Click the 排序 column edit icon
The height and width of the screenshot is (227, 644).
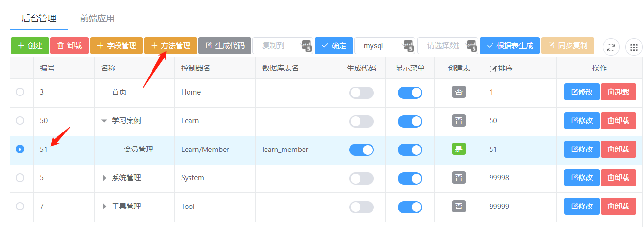(492, 69)
